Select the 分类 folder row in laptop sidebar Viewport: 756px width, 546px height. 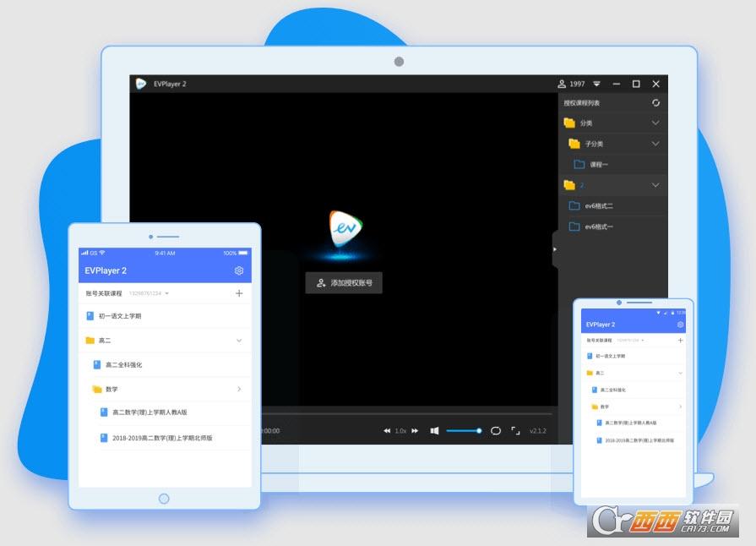612,123
